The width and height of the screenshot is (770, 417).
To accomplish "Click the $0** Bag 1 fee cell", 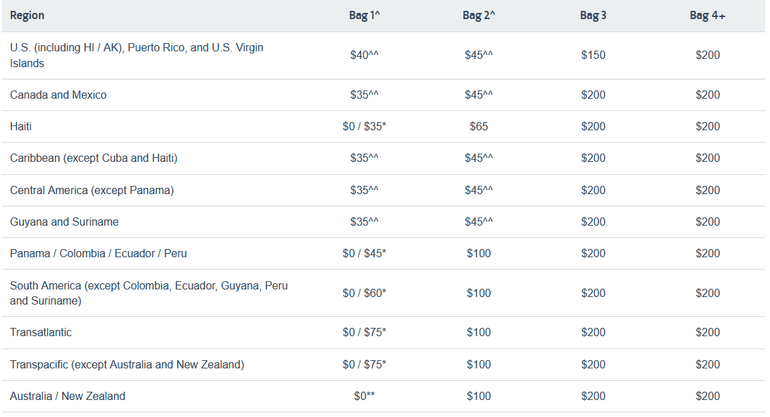I will tap(364, 396).
